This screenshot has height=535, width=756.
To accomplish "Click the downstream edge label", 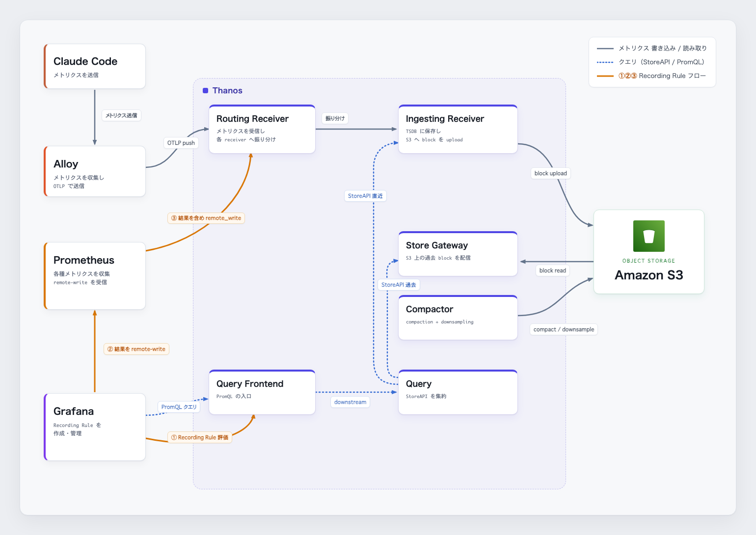I will (350, 402).
